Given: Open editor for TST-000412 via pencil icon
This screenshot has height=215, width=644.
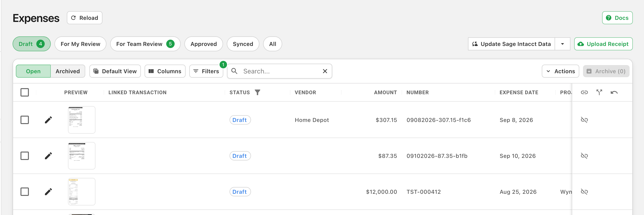Looking at the screenshot, I should tap(48, 192).
